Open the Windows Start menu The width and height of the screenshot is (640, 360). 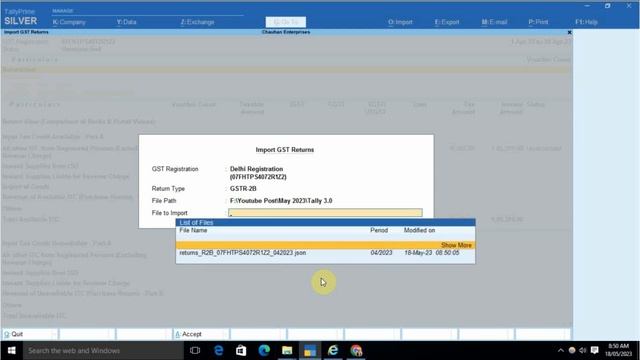click(x=11, y=351)
